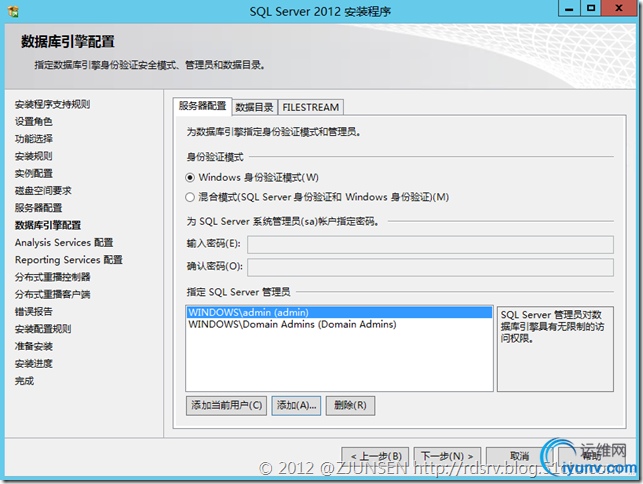
Task: Click 分布式重播客户端 step
Action: (x=52, y=294)
